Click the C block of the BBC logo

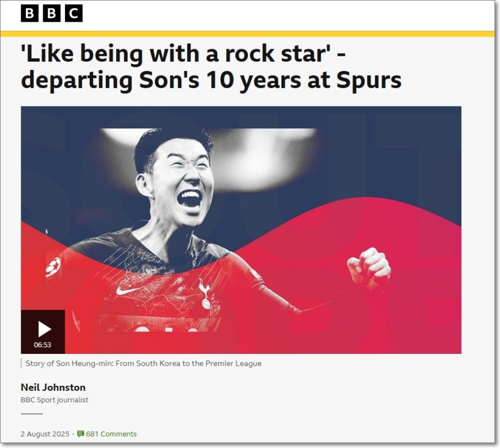pyautogui.click(x=73, y=13)
